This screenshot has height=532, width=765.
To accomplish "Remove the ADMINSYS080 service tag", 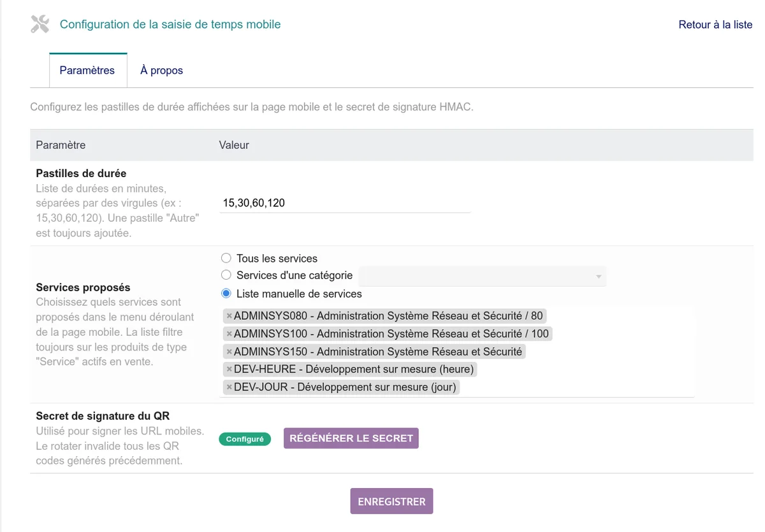I will 229,316.
